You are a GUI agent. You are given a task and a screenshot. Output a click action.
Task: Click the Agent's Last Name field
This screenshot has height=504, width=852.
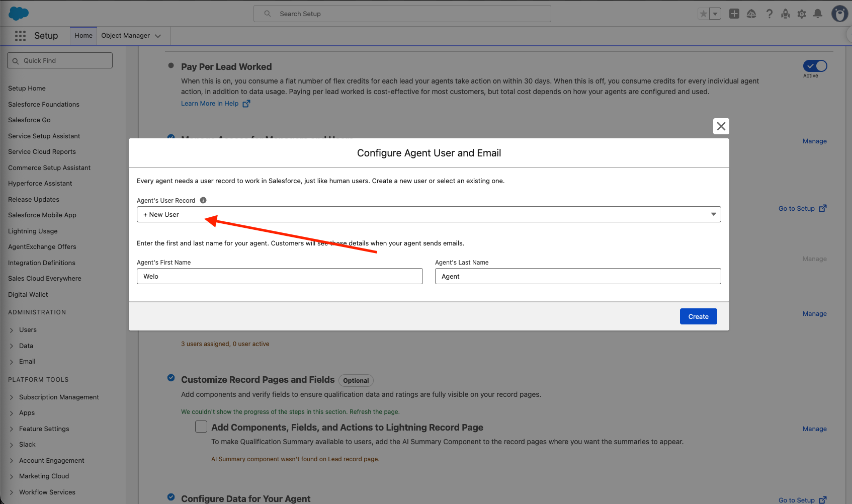pos(578,276)
